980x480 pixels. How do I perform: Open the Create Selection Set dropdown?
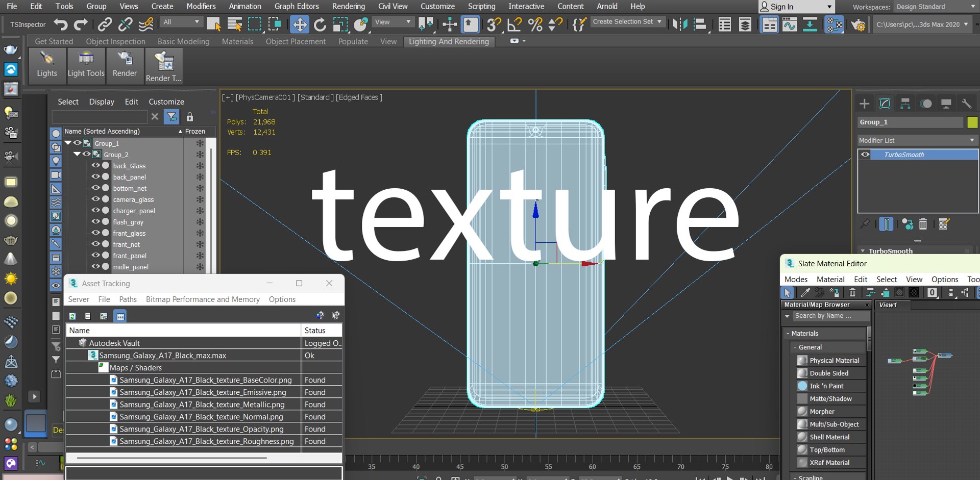tap(627, 22)
